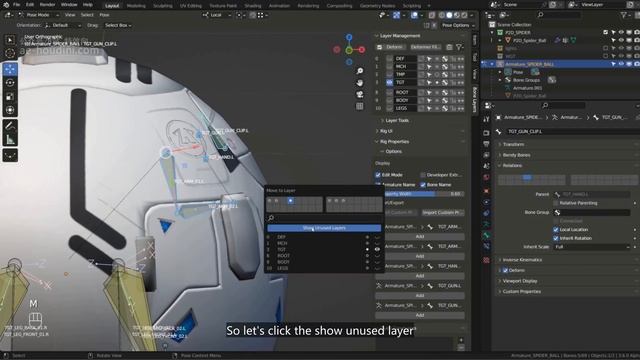Expand the Transform panel in properties
This screenshot has width=640, height=360.
[x=513, y=144]
